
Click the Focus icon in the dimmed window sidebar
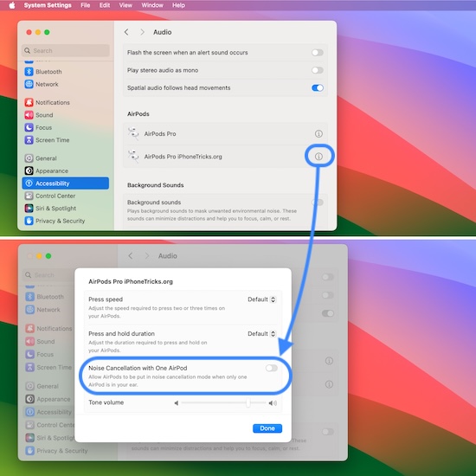[29, 354]
